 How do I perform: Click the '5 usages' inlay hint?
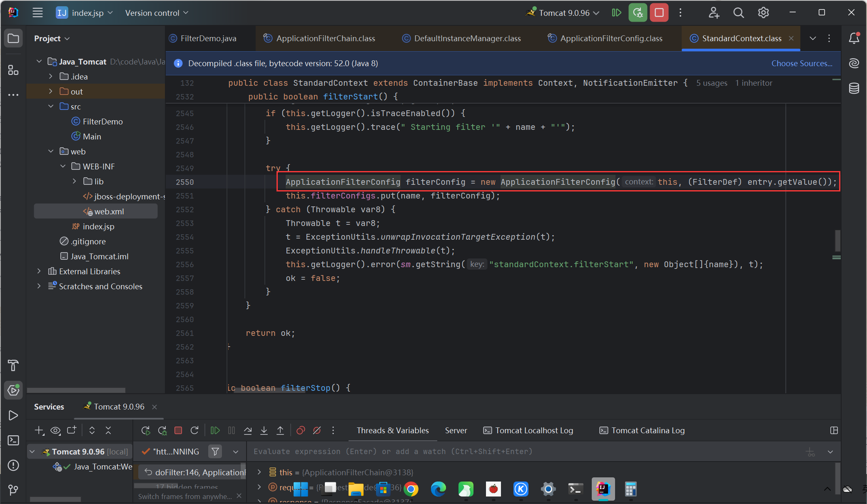(712, 83)
